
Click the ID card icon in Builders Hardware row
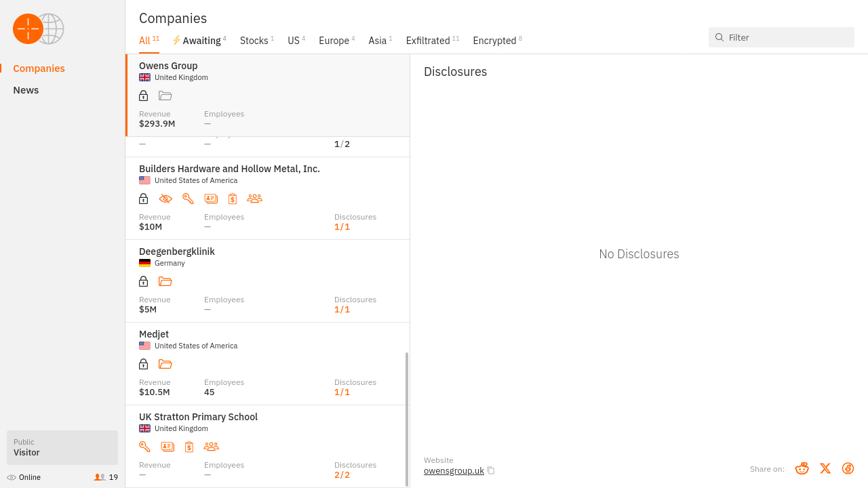tap(211, 199)
